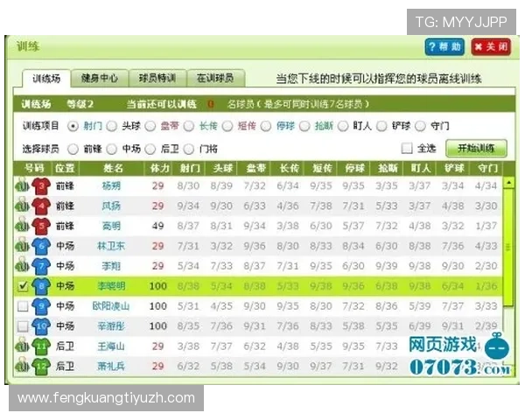Uncheck the checkbox for player 李晓明
The height and width of the screenshot is (420, 525).
23,286
